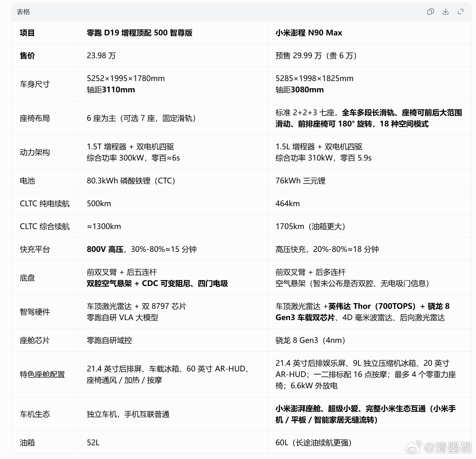The width and height of the screenshot is (476, 459).
Task: Click the CLTC 纯电续航 row label
Action: (45, 204)
